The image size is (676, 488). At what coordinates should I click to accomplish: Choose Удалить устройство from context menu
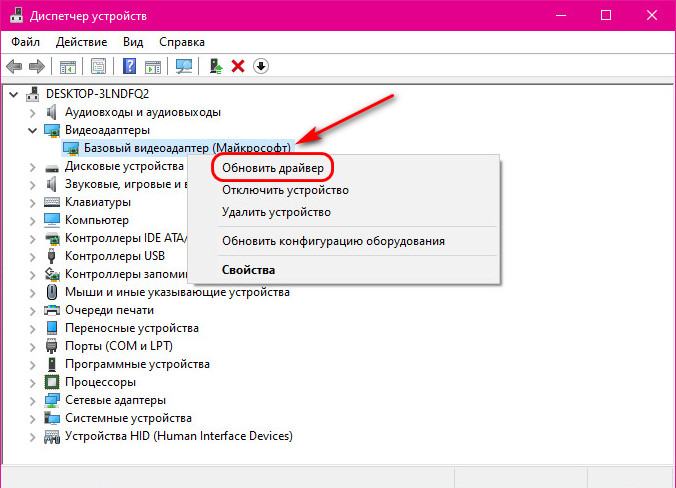coord(276,212)
